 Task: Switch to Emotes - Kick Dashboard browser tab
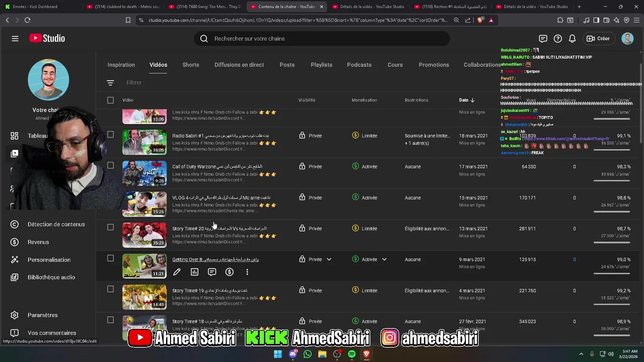(x=39, y=7)
